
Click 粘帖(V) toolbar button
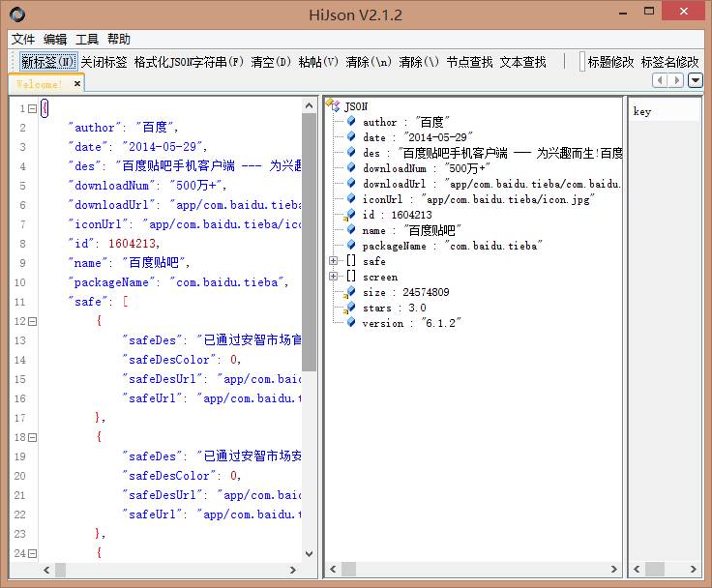click(318, 62)
